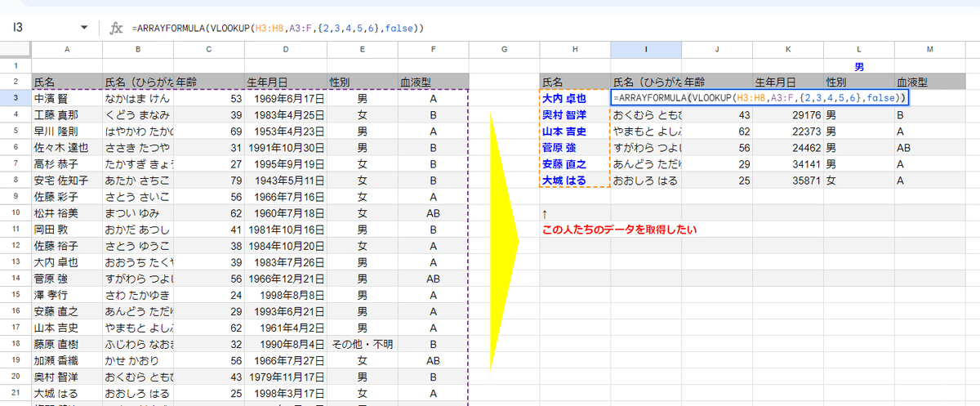Screen dimensions: 980x406
Task: Click blue 奥村 智洋 in column H
Action: (x=575, y=114)
